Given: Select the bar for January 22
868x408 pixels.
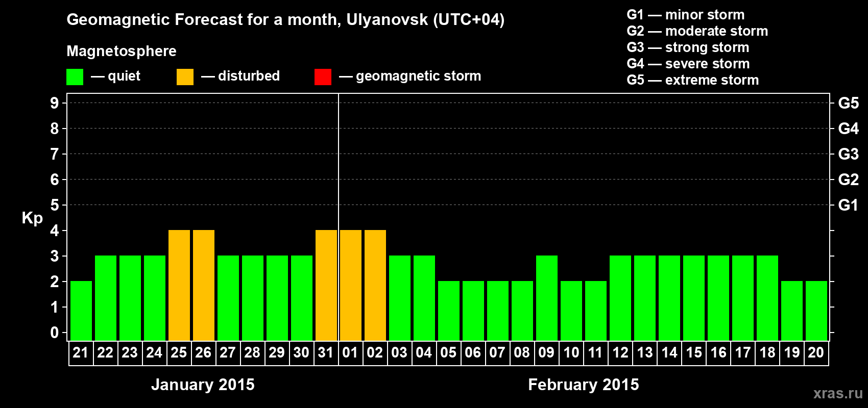Looking at the screenshot, I should 106,298.
